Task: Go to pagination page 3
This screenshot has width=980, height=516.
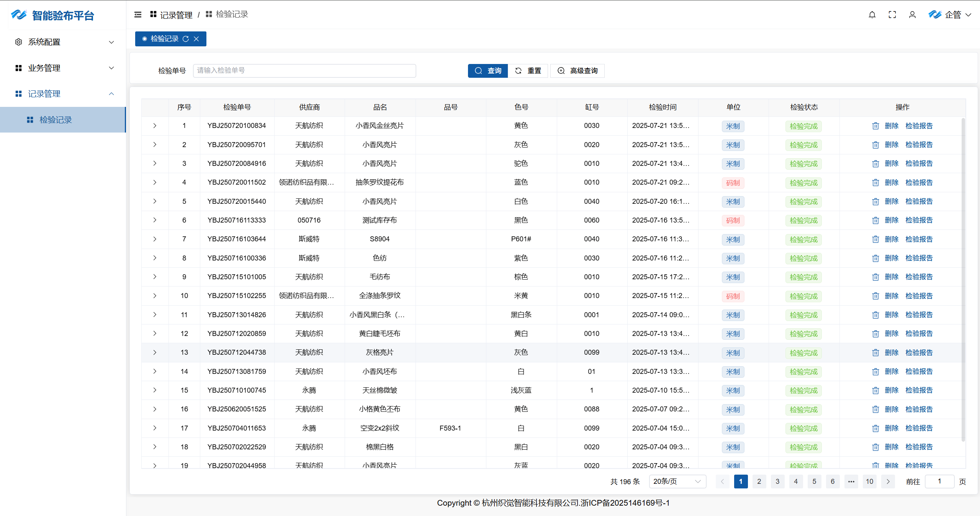Action: (777, 482)
